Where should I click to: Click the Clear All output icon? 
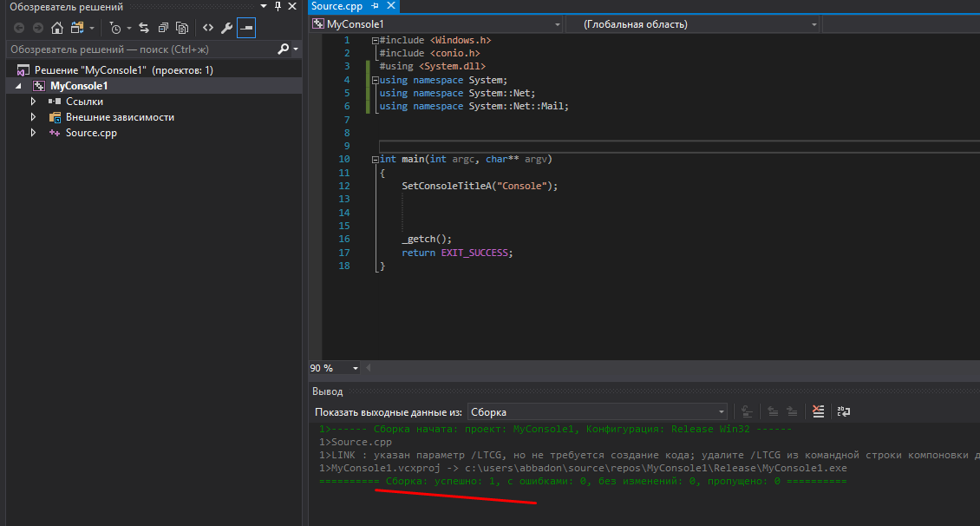pyautogui.click(x=817, y=411)
